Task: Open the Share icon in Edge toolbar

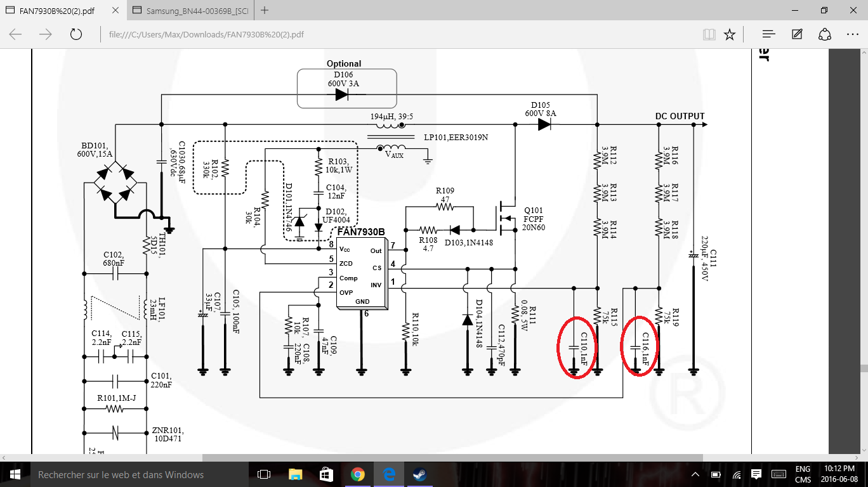Action: pos(825,34)
